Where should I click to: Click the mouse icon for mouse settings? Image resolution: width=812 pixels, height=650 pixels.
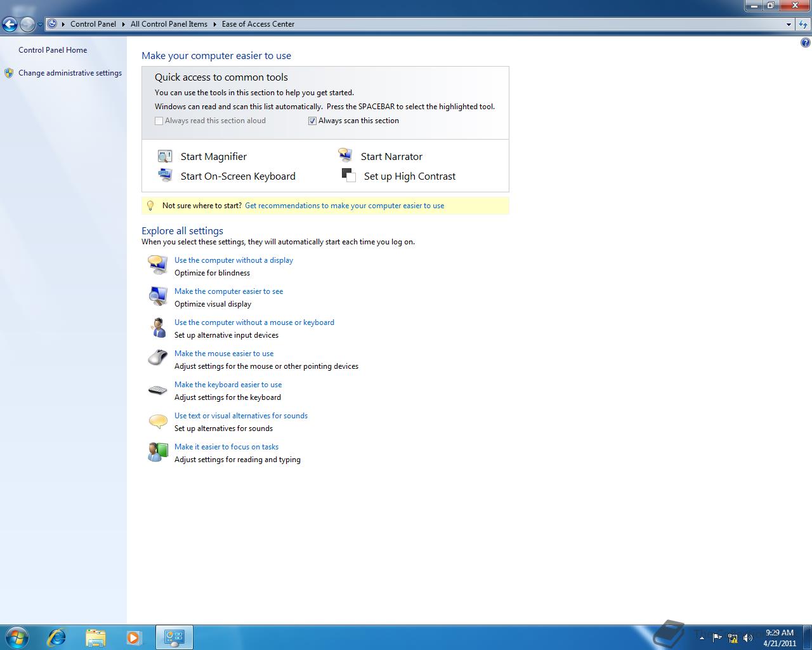[x=157, y=358]
